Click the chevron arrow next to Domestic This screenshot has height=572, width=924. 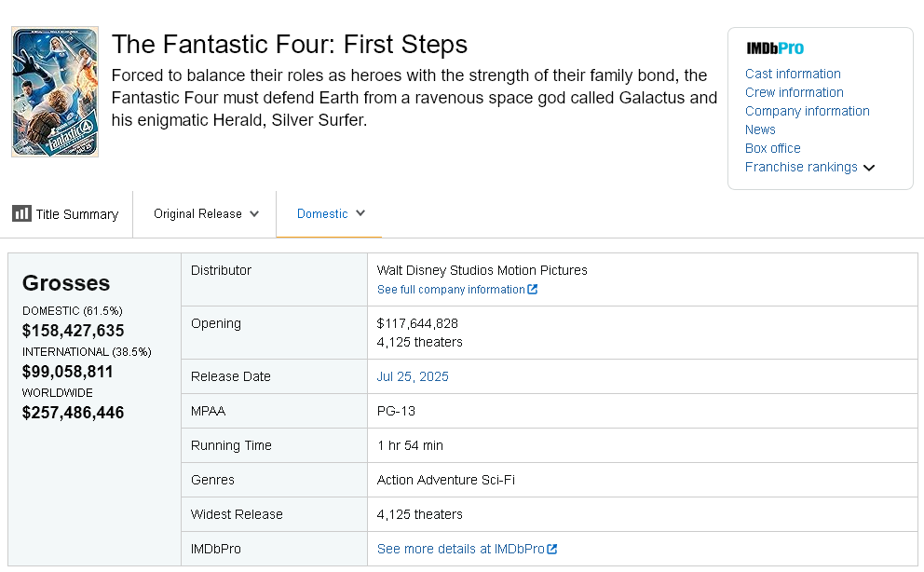tap(360, 213)
